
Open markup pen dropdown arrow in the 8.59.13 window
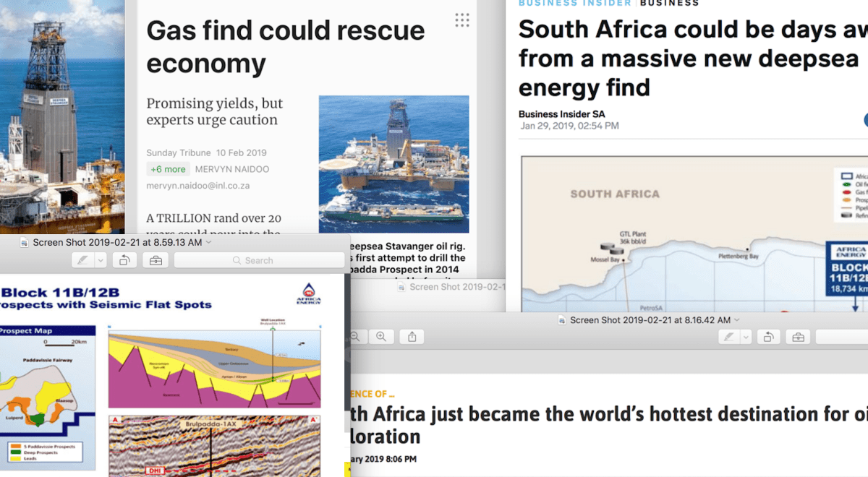101,260
